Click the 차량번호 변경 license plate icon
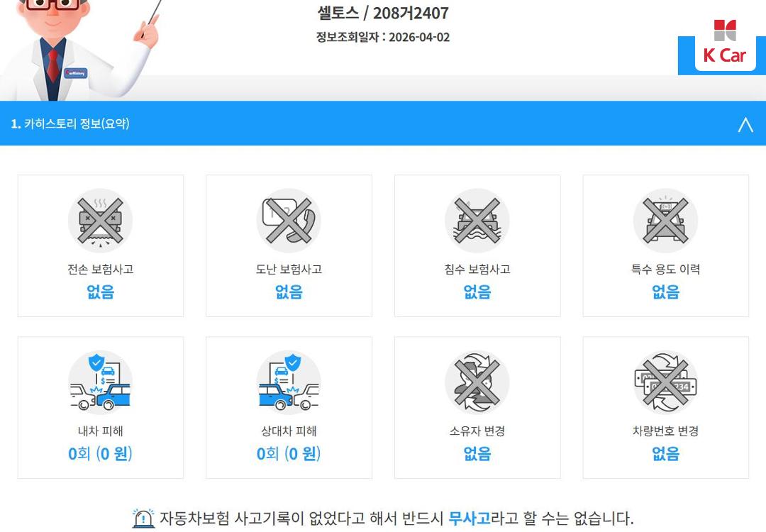Screen dimensions: 766x532 [665, 382]
